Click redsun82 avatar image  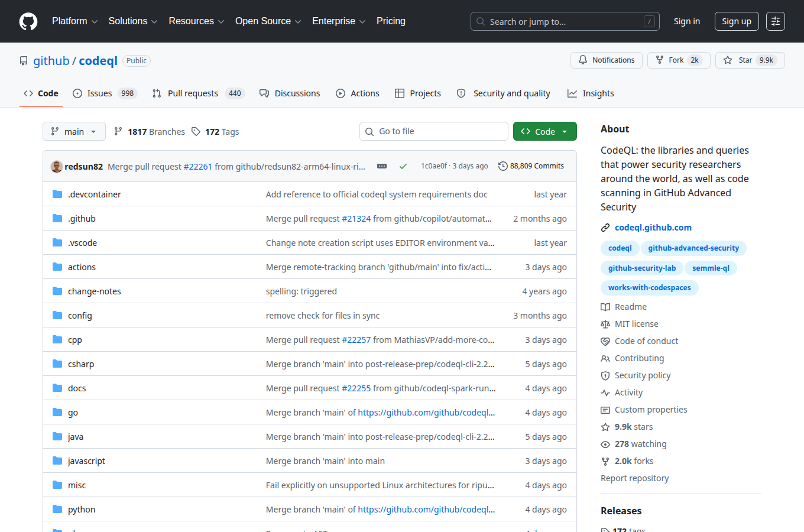[x=57, y=166]
